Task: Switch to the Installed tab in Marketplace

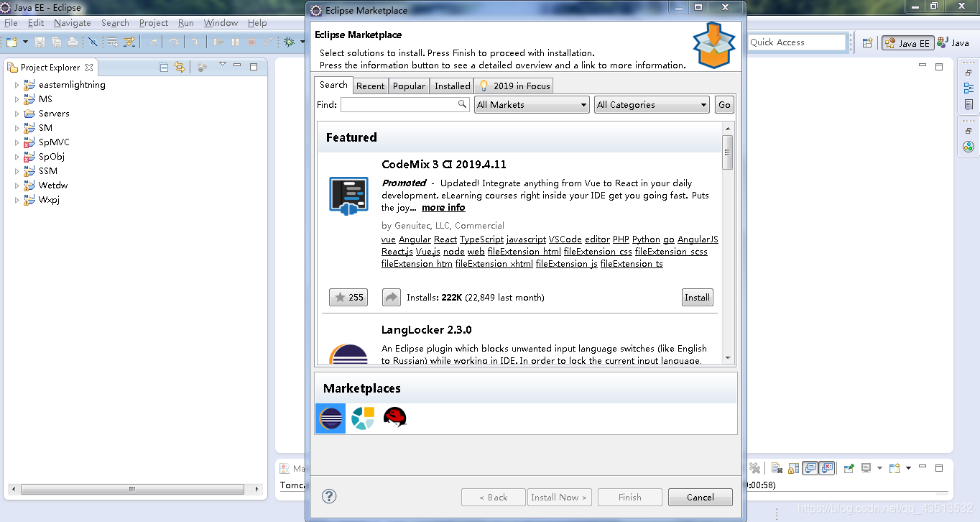Action: (x=452, y=86)
